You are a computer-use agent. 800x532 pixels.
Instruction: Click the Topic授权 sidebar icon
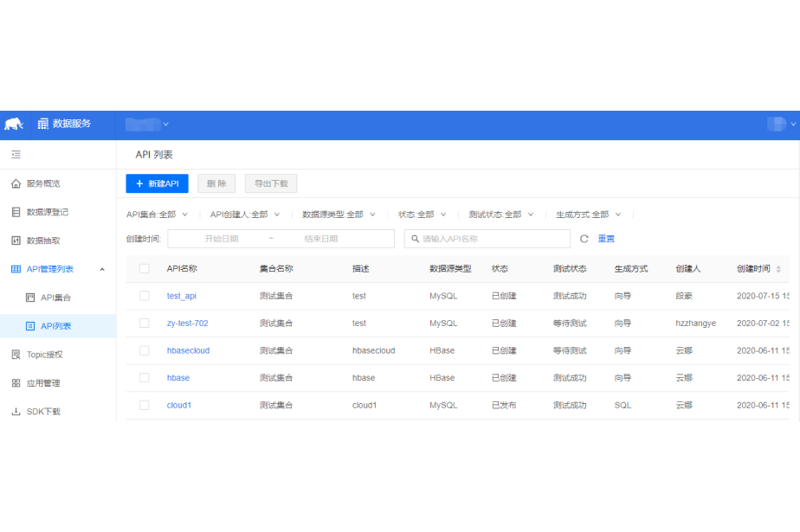click(16, 355)
